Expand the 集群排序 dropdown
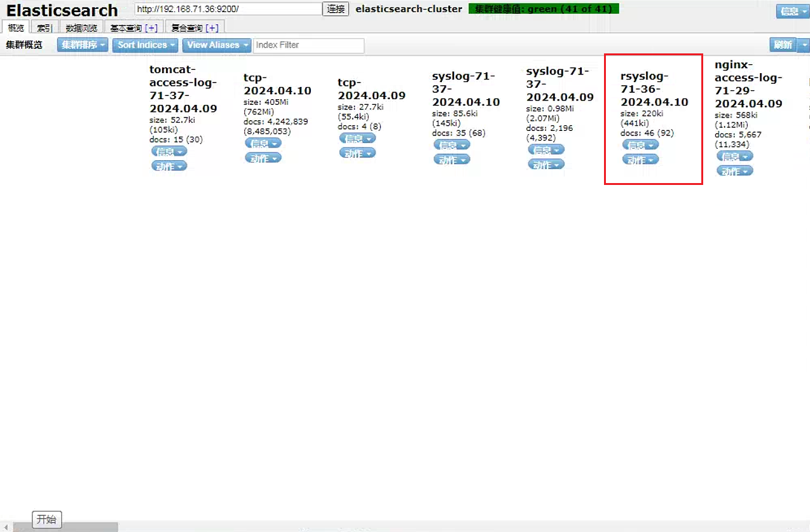This screenshot has height=532, width=810. [x=83, y=45]
